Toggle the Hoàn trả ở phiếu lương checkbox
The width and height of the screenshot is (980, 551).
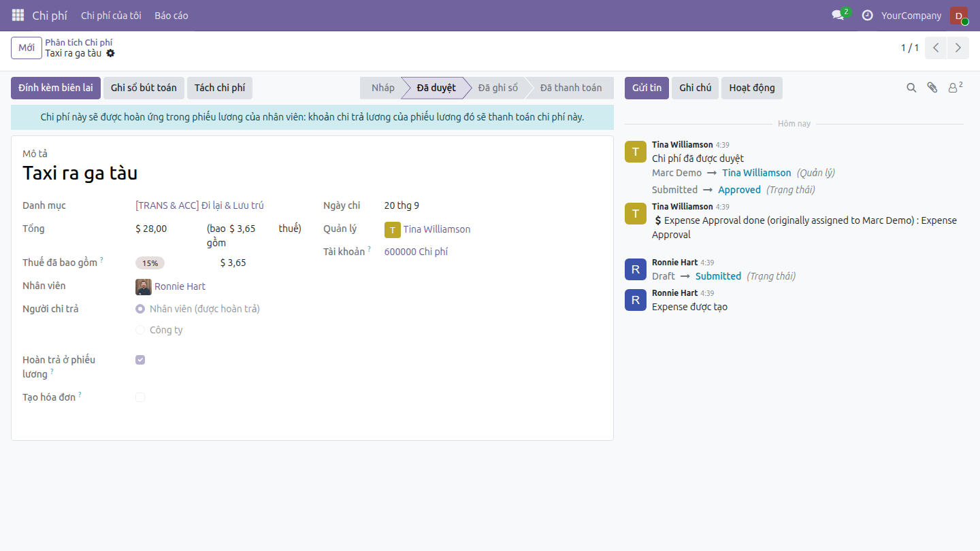[140, 360]
